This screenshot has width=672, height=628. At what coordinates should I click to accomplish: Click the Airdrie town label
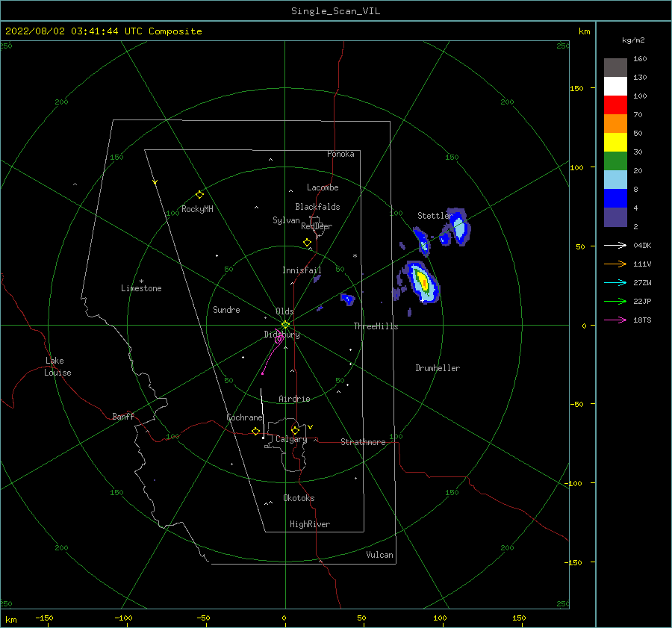pyautogui.click(x=294, y=399)
